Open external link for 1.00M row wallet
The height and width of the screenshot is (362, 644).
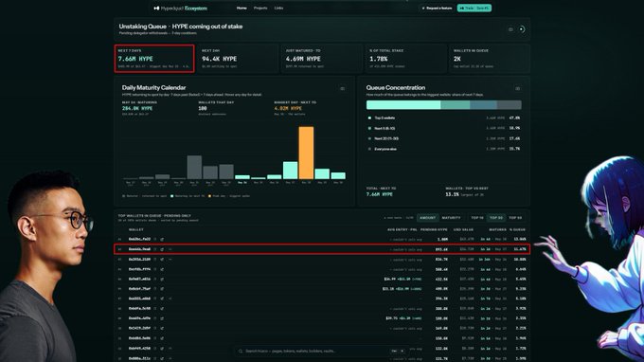(162, 239)
